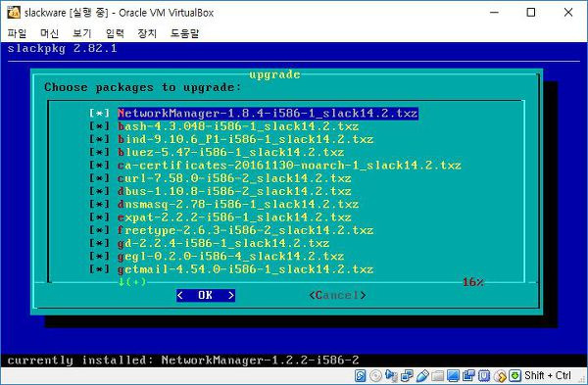Click the hard disk activity status icon
The height and width of the screenshot is (385, 588).
pos(360,375)
